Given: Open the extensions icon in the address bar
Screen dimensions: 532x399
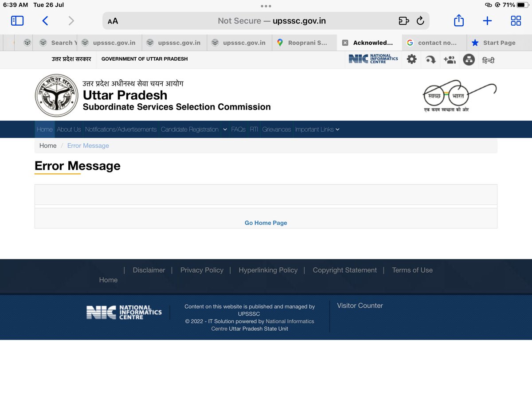Looking at the screenshot, I should 403,21.
